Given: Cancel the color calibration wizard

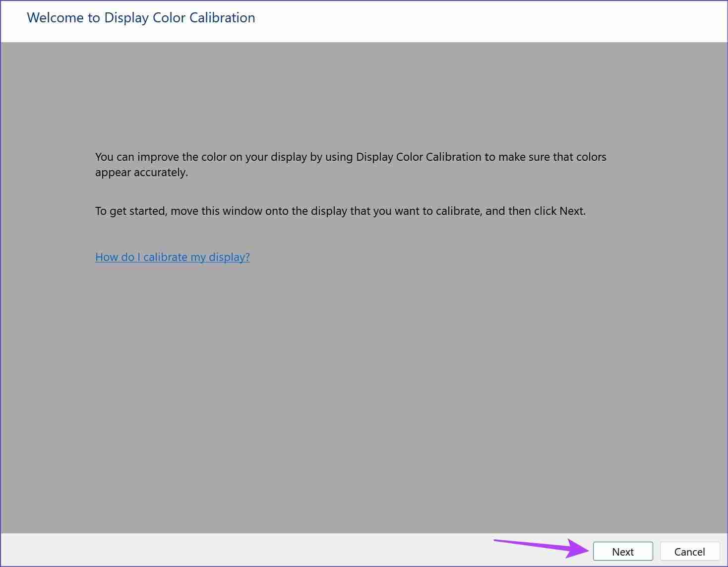Looking at the screenshot, I should 689,551.
